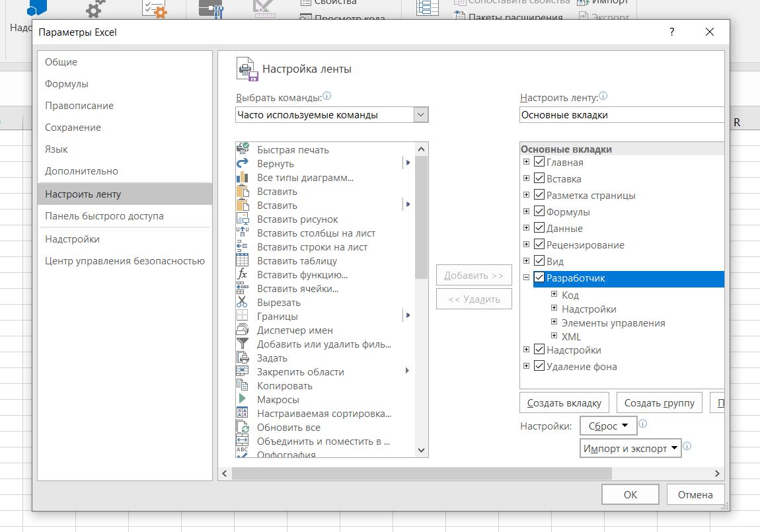Open the 'Общие' options category
This screenshot has height=532, width=760.
(x=124, y=62)
